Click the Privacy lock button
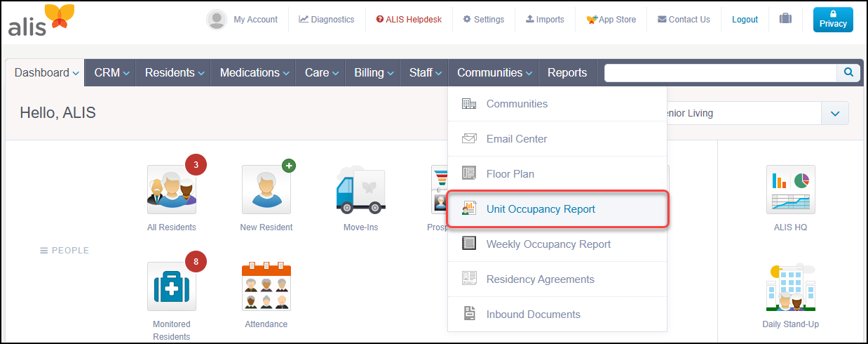 [833, 20]
